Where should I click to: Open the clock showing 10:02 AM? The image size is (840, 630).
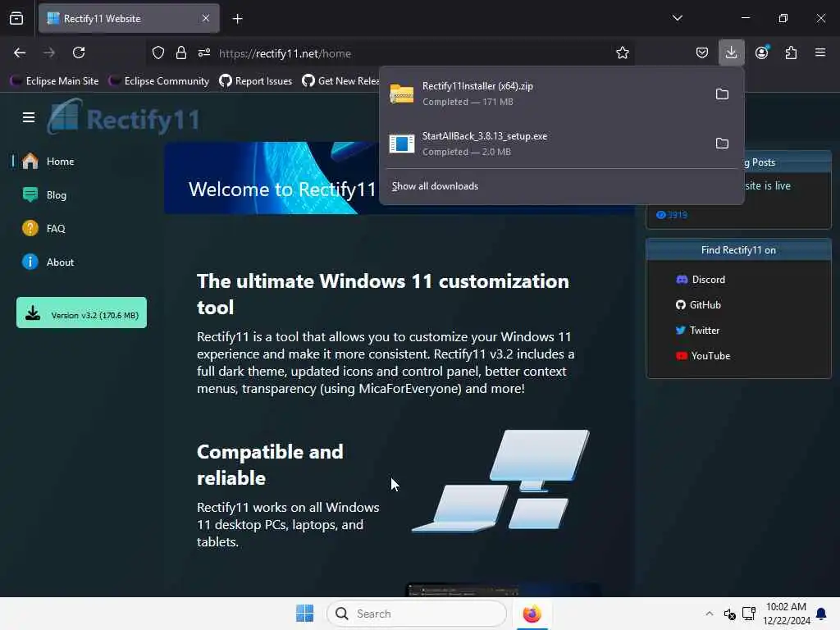tap(787, 614)
